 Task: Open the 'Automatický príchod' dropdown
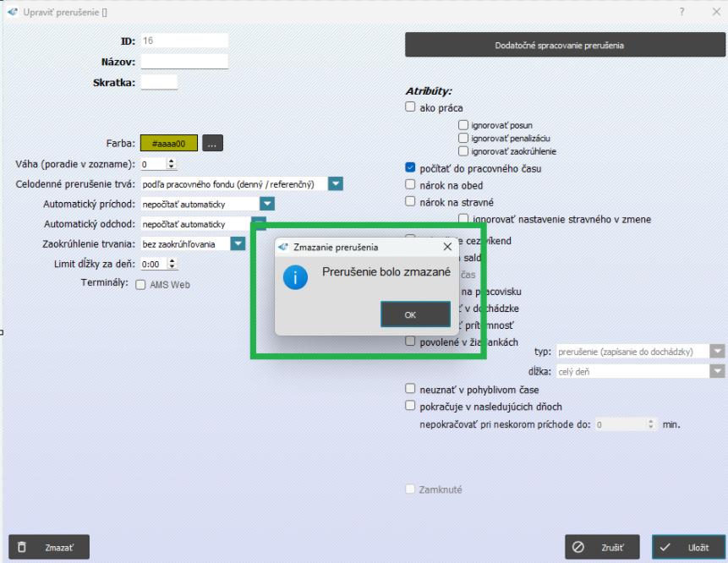[268, 204]
